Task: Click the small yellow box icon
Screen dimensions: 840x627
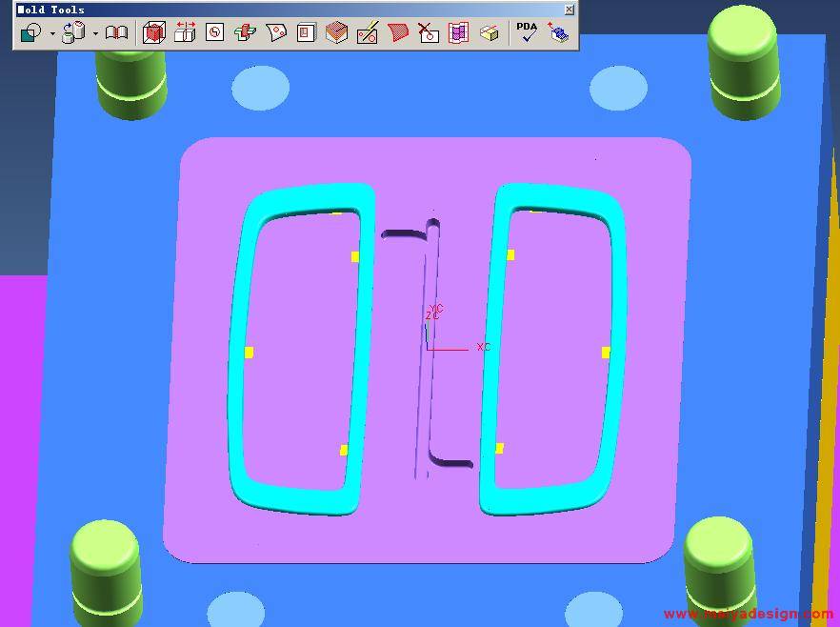Action: pos(489,33)
